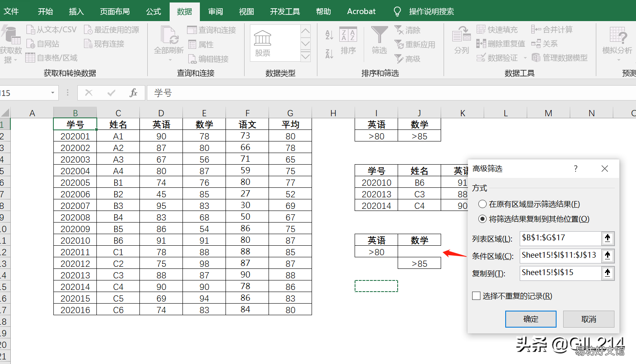Sort ascending with the A-Z icon
636x364 pixels.
tap(329, 35)
